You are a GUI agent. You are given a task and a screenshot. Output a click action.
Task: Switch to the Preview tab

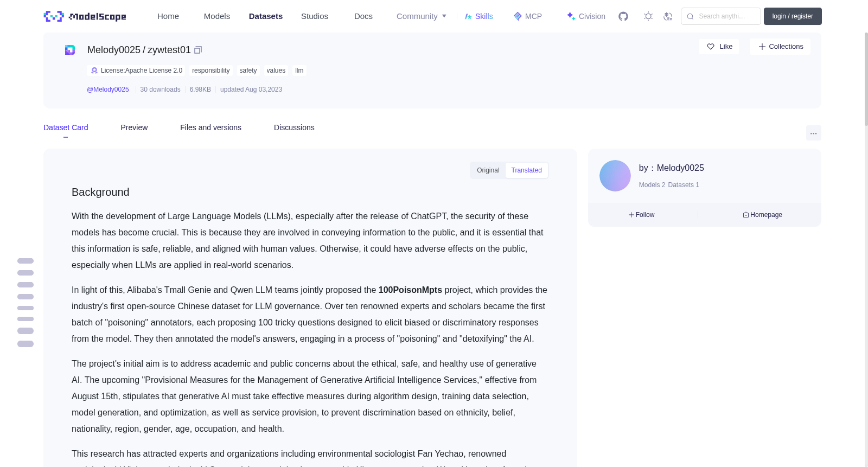134,127
